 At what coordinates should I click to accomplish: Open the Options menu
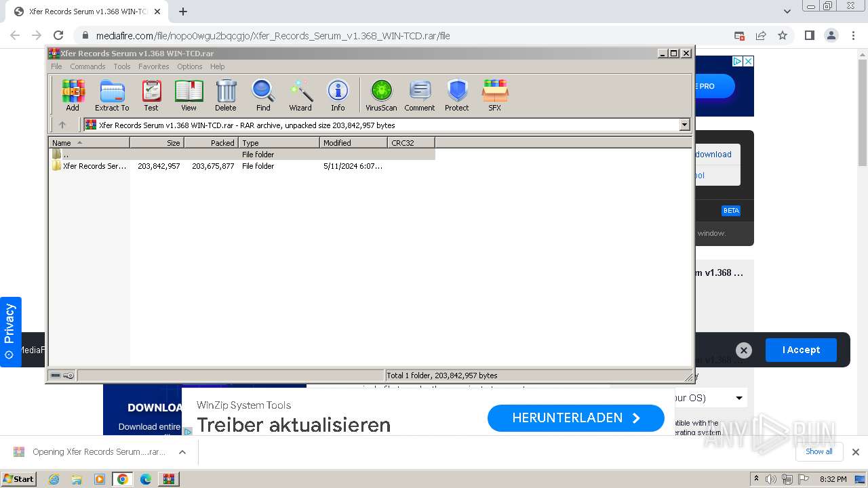pos(190,66)
